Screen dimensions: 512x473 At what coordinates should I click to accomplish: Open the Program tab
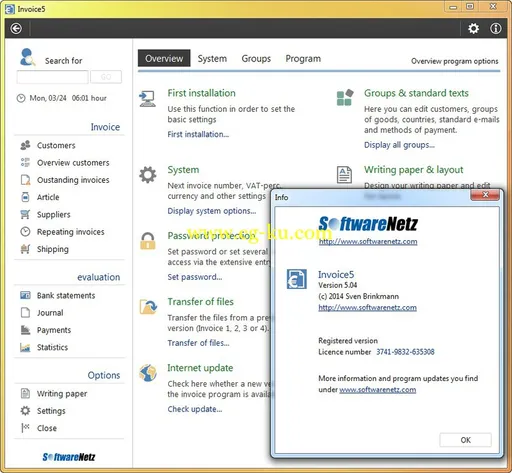pyautogui.click(x=303, y=59)
